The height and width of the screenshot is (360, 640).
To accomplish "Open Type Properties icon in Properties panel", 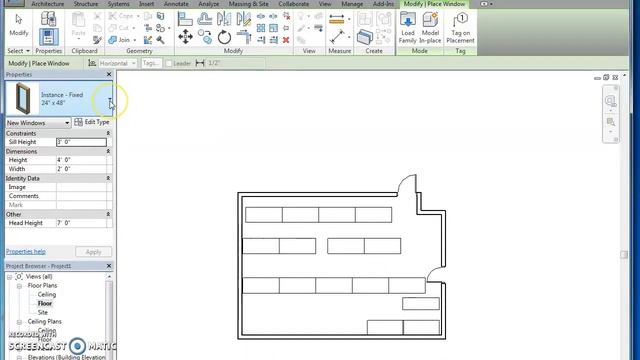I will (48, 19).
